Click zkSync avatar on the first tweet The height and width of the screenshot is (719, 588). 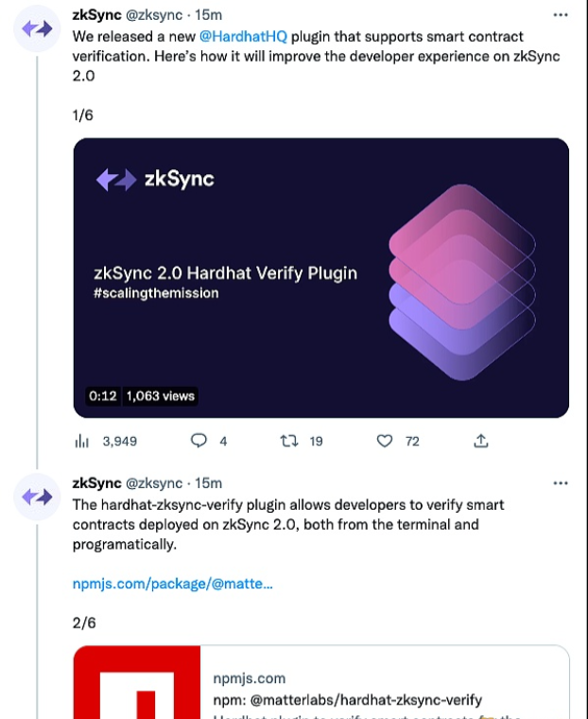click(x=38, y=29)
